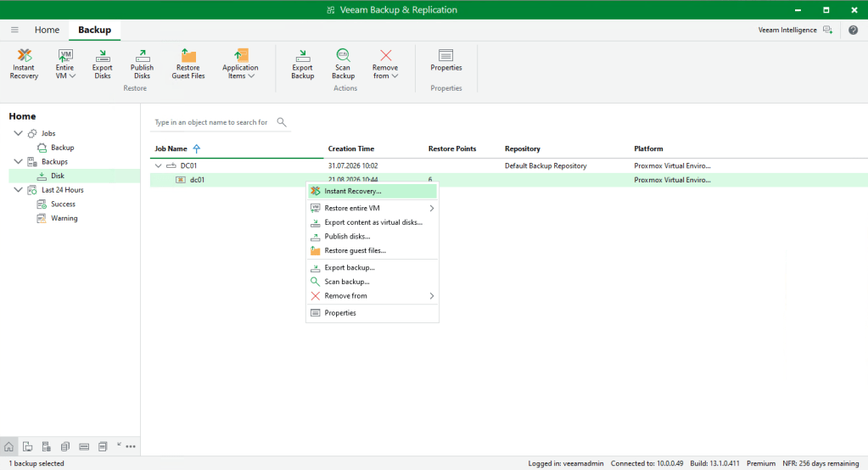Click the Instant Recovery ribbon icon

(24, 64)
